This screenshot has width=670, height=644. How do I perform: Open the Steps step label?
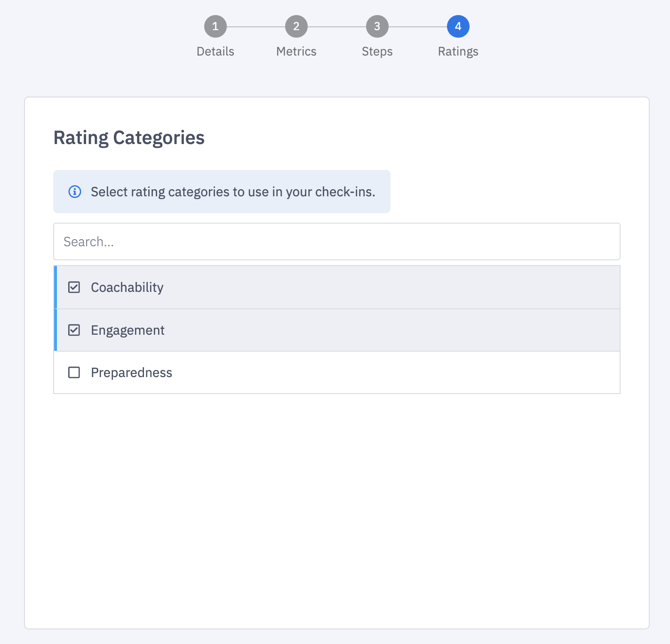[377, 51]
